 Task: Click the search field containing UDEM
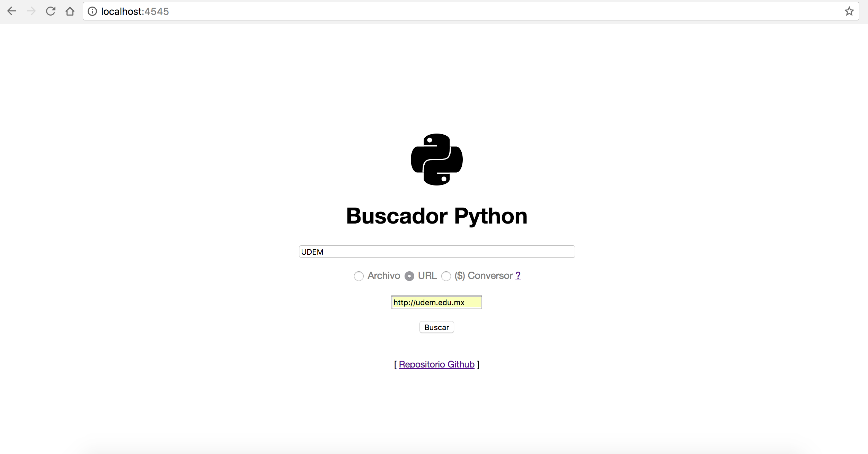point(436,252)
